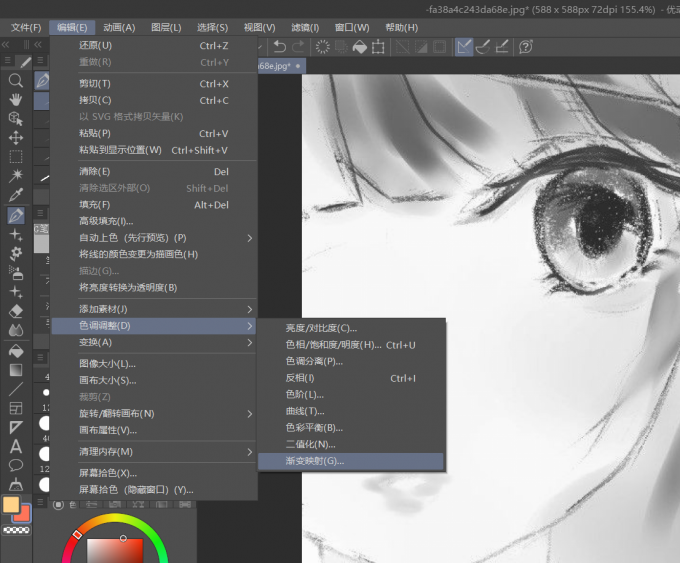Viewport: 680px width, 563px height.
Task: Click the Redo arrow in command bar
Action: pyautogui.click(x=298, y=46)
